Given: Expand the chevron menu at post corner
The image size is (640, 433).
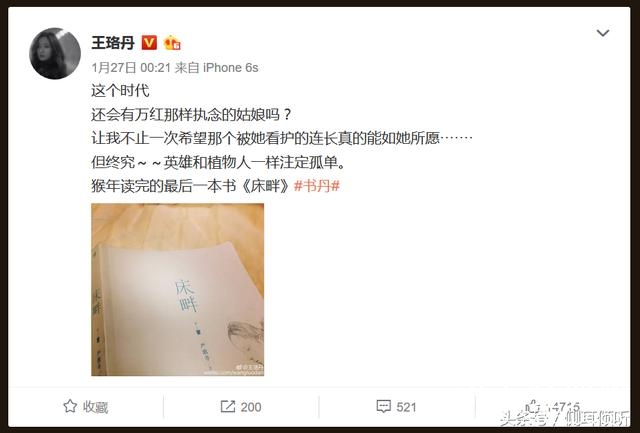Looking at the screenshot, I should coord(603,33).
